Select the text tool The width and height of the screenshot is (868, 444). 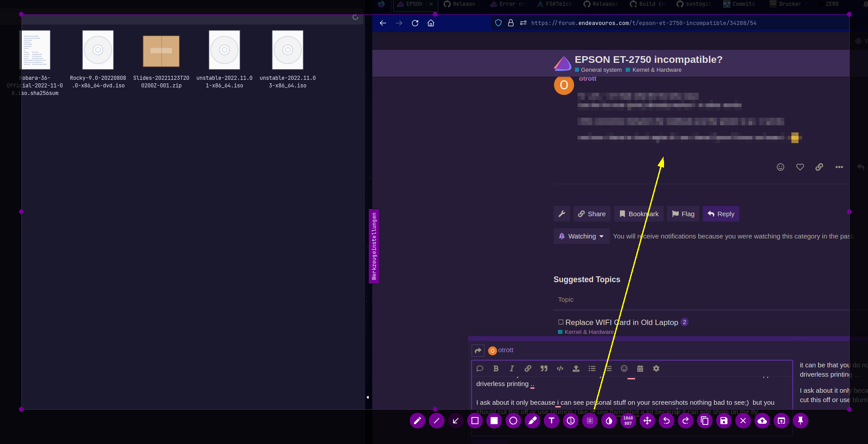tap(551, 420)
